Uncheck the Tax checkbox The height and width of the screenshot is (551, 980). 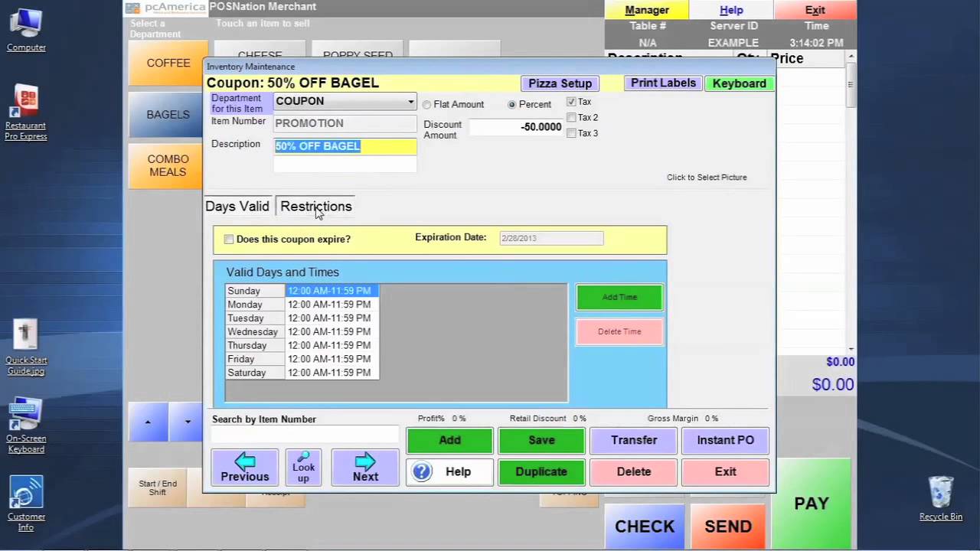click(x=571, y=102)
